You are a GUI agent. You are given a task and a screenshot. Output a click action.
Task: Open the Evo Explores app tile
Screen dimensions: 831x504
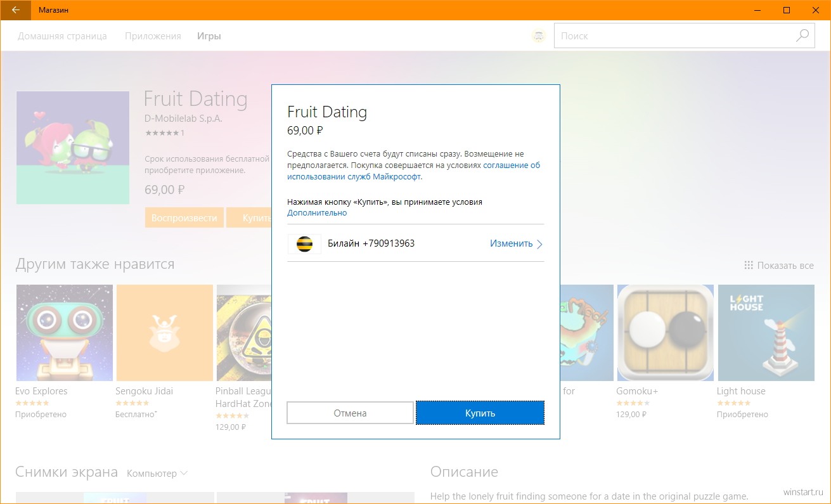coord(64,332)
